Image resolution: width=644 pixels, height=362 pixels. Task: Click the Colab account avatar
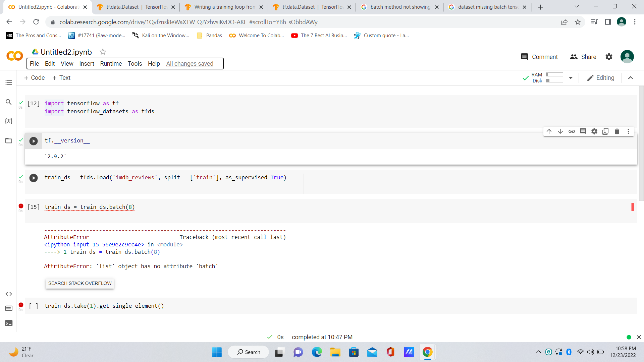(x=627, y=57)
